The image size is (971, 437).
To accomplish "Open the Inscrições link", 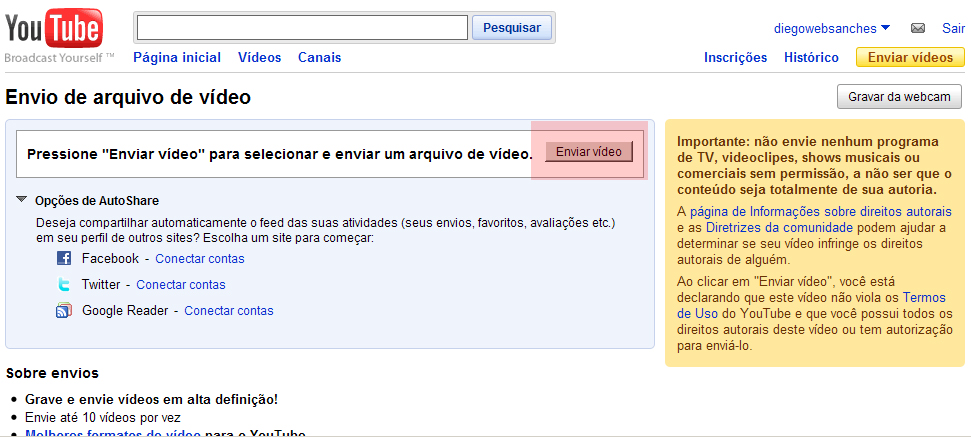I will pos(735,58).
